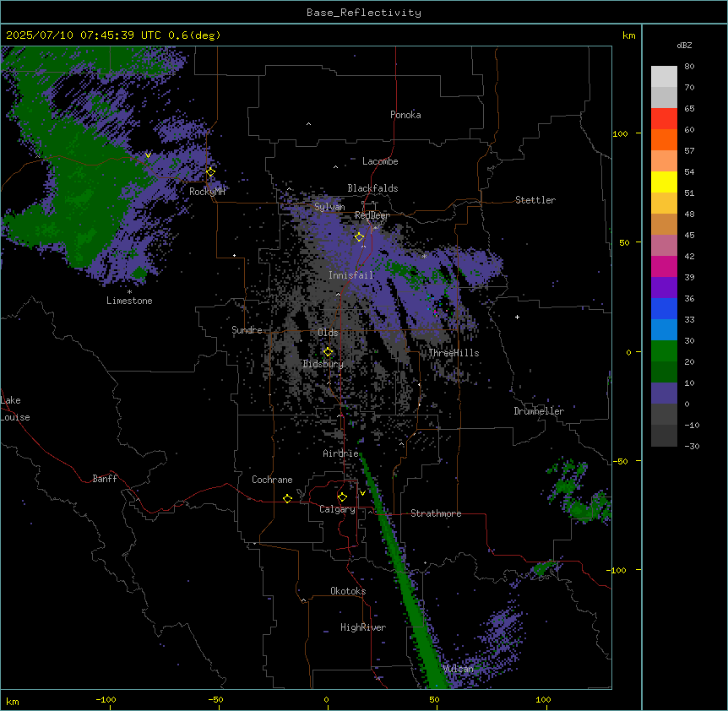This screenshot has width=728, height=711.
Task: Pick the violet legend swatch between 39 and 36
Action: pyautogui.click(x=664, y=288)
